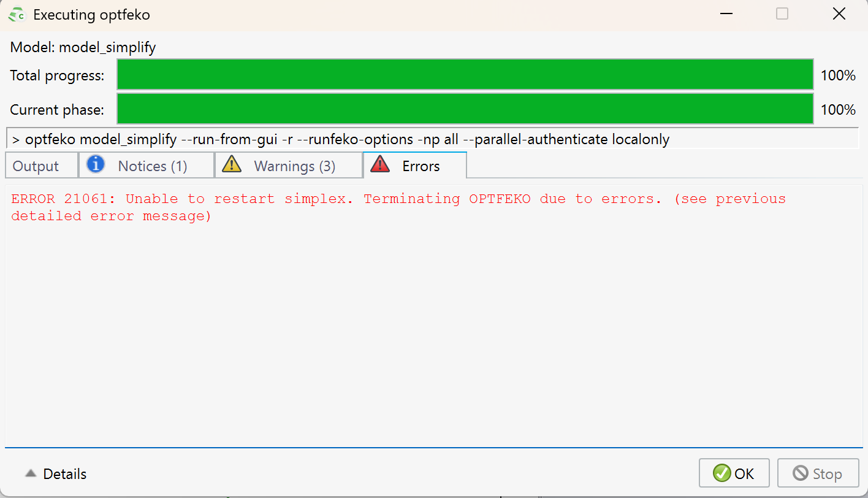Image resolution: width=868 pixels, height=498 pixels.
Task: Switch to the Notices (1) tab
Action: [x=146, y=166]
